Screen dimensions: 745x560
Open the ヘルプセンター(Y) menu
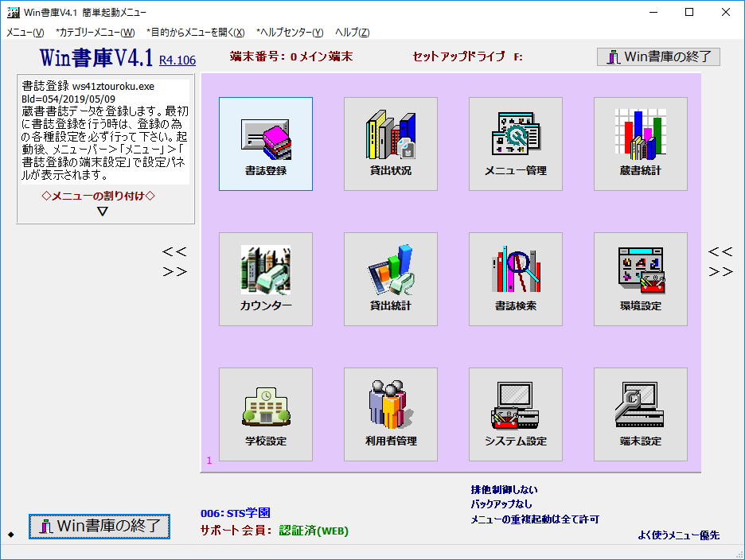[x=287, y=32]
